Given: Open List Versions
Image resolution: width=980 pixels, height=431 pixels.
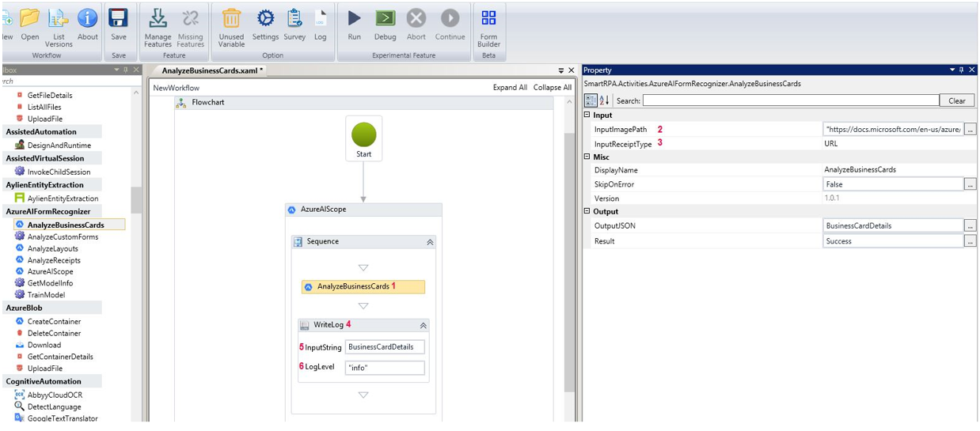Looking at the screenshot, I should [x=59, y=19].
